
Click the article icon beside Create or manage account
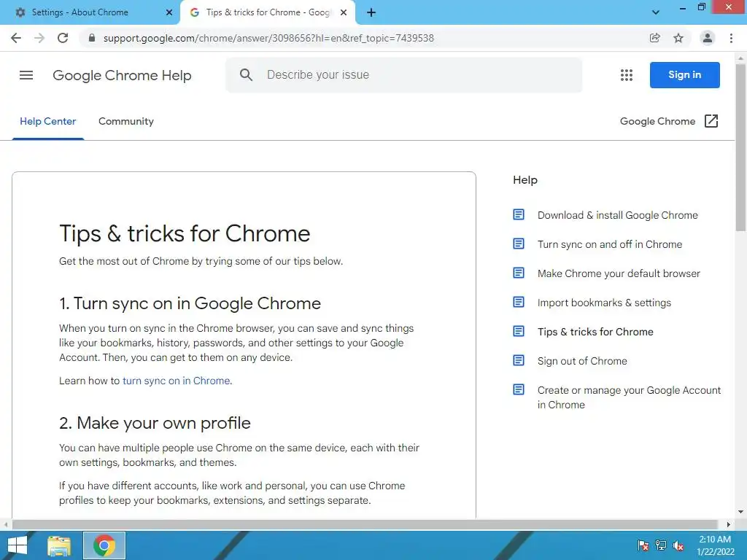tap(519, 389)
